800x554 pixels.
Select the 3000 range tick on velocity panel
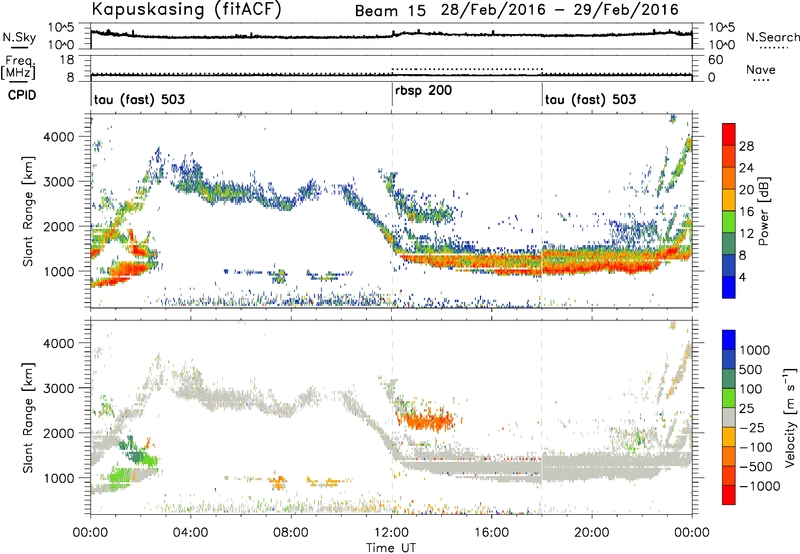coord(57,388)
